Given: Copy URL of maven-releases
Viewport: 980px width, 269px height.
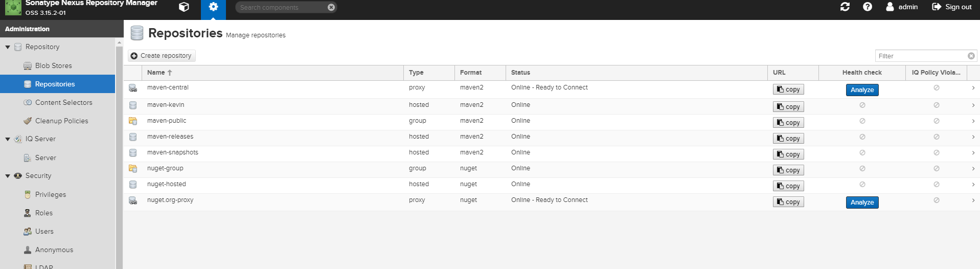Looking at the screenshot, I should pyautogui.click(x=788, y=139).
